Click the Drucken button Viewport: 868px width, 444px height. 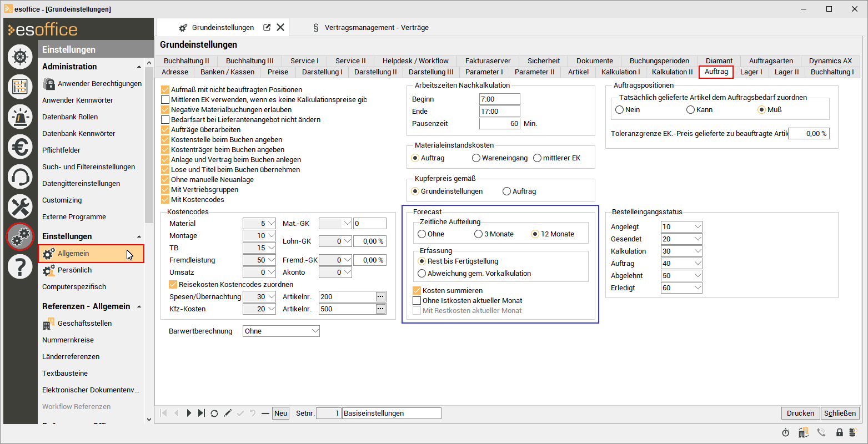point(800,413)
